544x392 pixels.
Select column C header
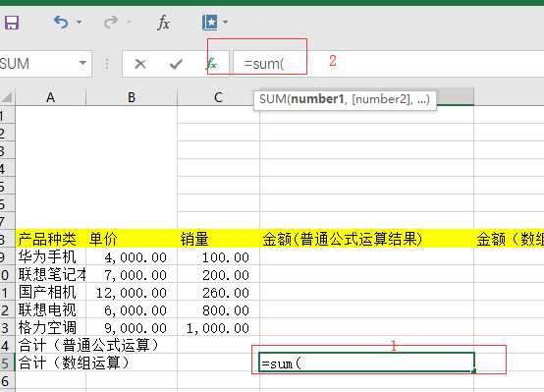pyautogui.click(x=218, y=97)
